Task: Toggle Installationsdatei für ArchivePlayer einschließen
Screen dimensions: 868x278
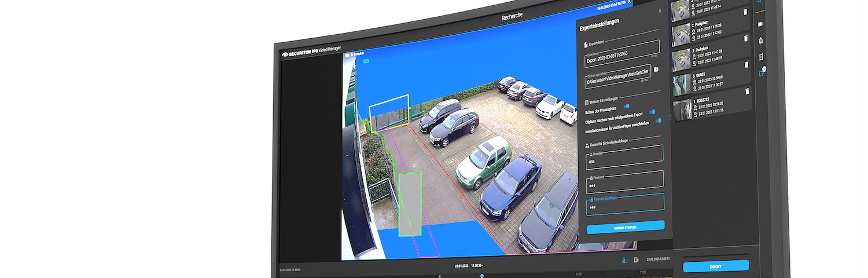Action: pyautogui.click(x=658, y=120)
